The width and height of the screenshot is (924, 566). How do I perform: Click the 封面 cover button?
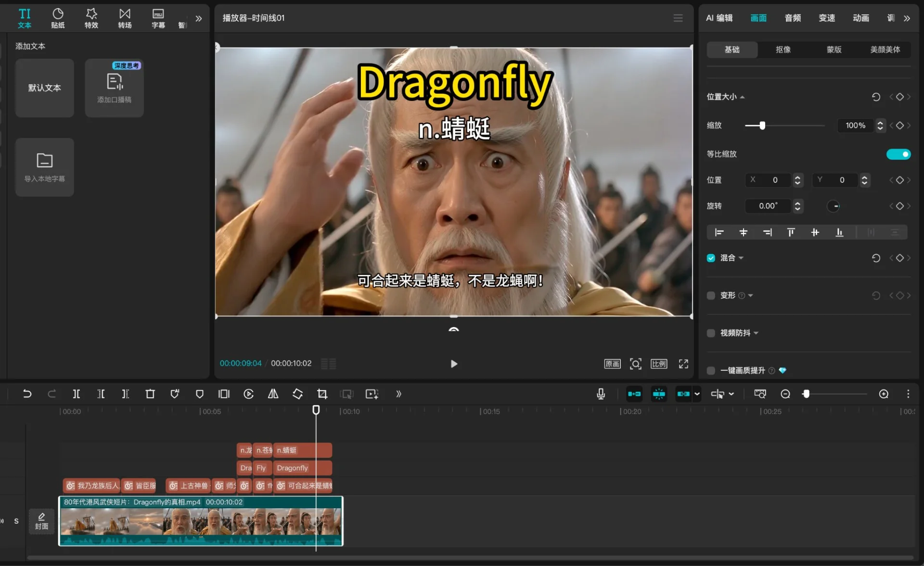[41, 521]
